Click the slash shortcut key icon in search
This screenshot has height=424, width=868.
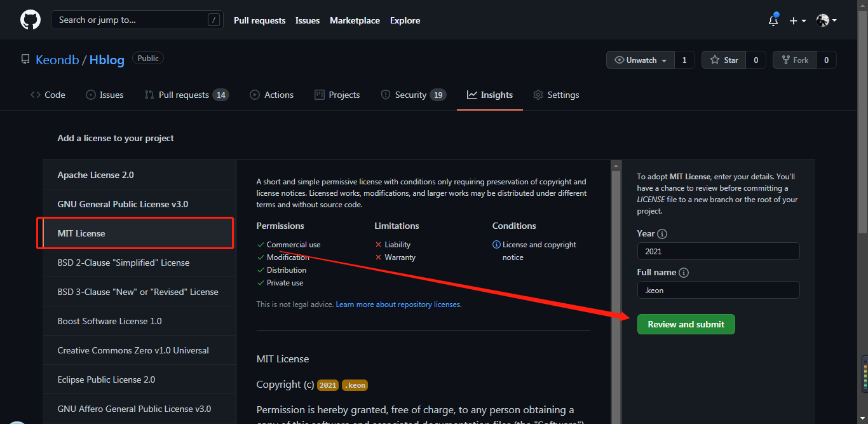(x=213, y=20)
